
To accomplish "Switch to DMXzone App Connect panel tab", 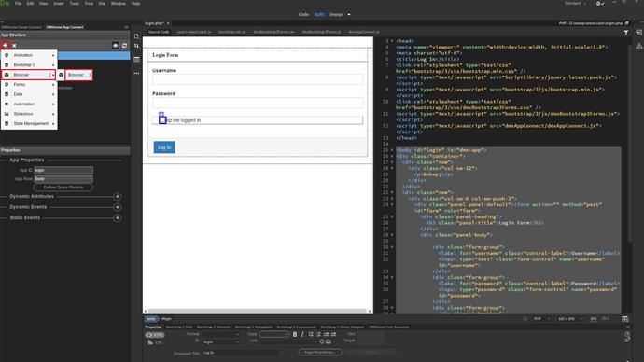I will (65, 27).
